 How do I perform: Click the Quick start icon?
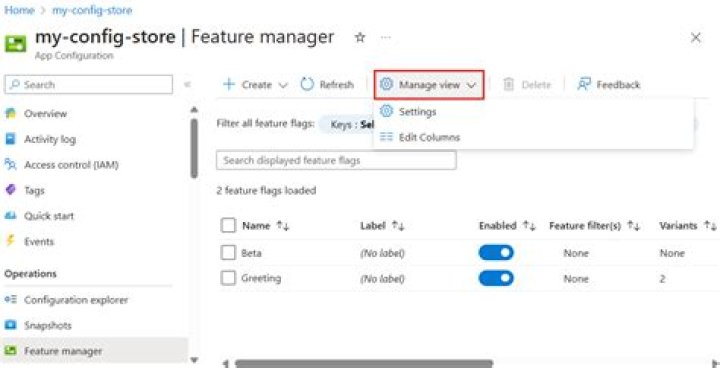pyautogui.click(x=10, y=216)
